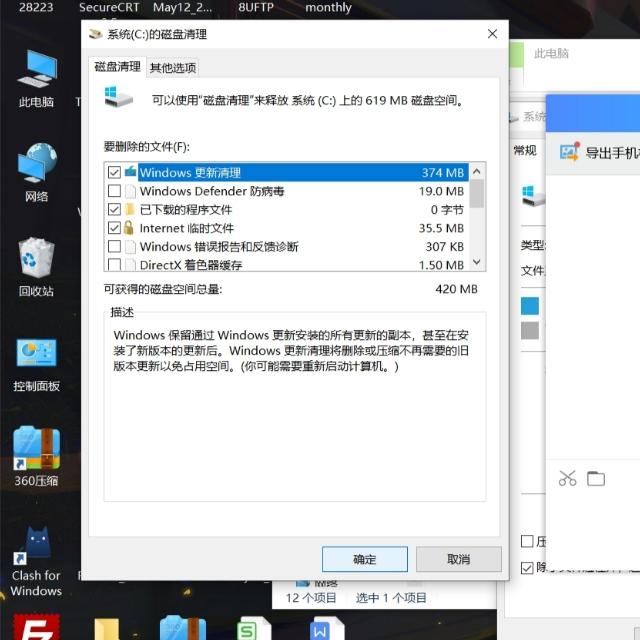The height and width of the screenshot is (640, 640).
Task: Click the 此电脑 title in the background window
Action: [551, 53]
